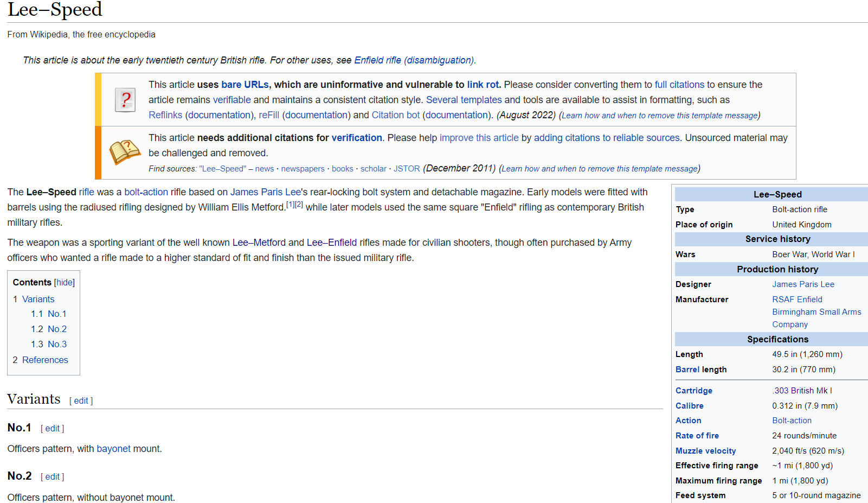Click the open book citations icon
Viewport: 868px width, 503px height.
(x=125, y=151)
